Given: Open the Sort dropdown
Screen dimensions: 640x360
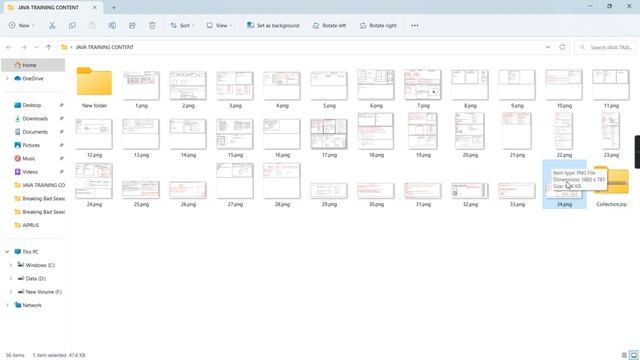Looking at the screenshot, I should [x=182, y=25].
